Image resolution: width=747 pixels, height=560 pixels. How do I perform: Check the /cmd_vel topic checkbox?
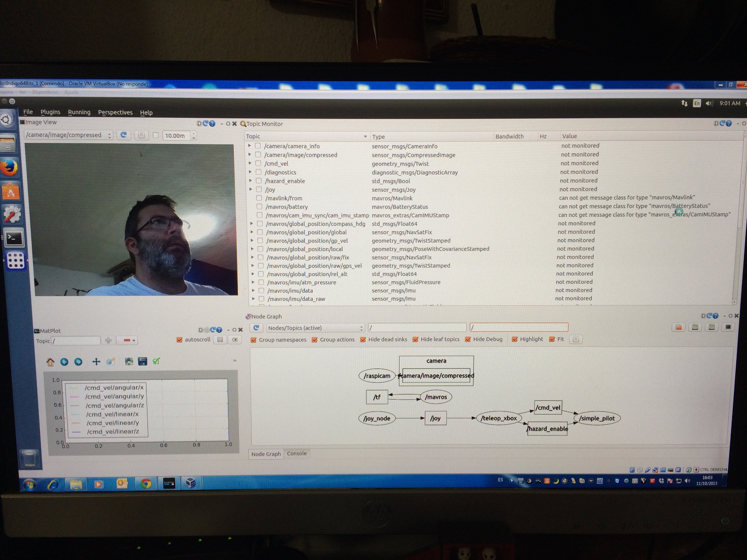[x=258, y=163]
